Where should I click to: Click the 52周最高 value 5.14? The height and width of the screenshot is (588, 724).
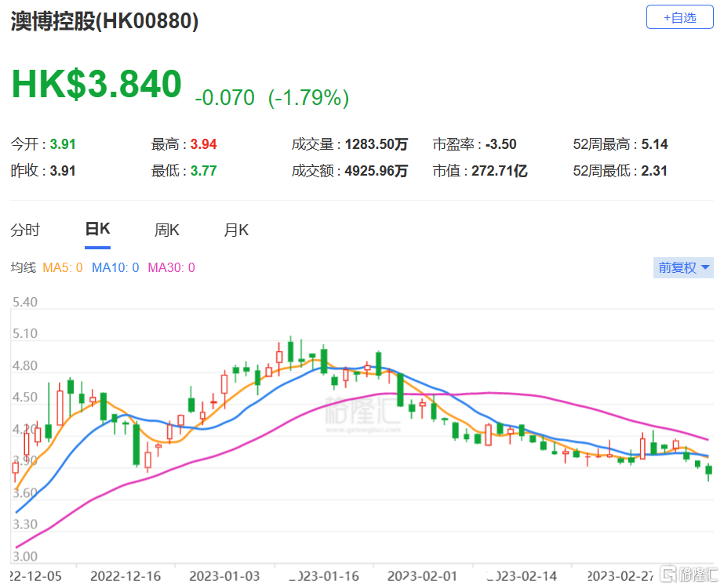pyautogui.click(x=654, y=144)
